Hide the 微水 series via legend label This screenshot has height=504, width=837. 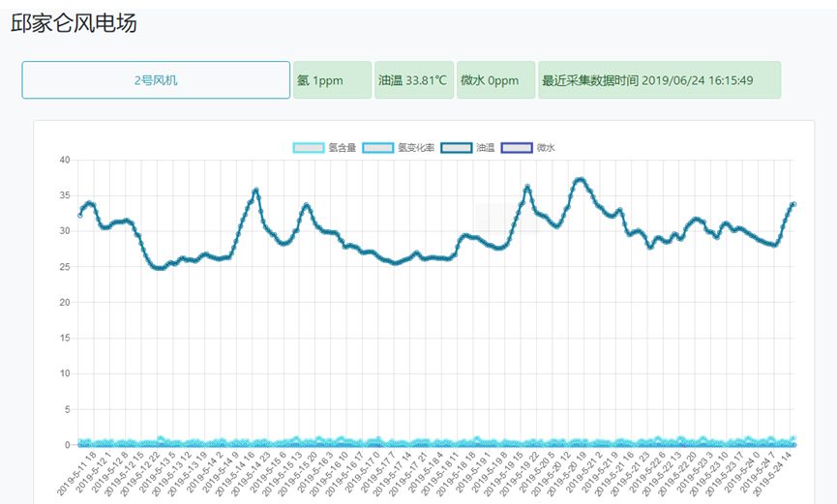pyautogui.click(x=546, y=148)
